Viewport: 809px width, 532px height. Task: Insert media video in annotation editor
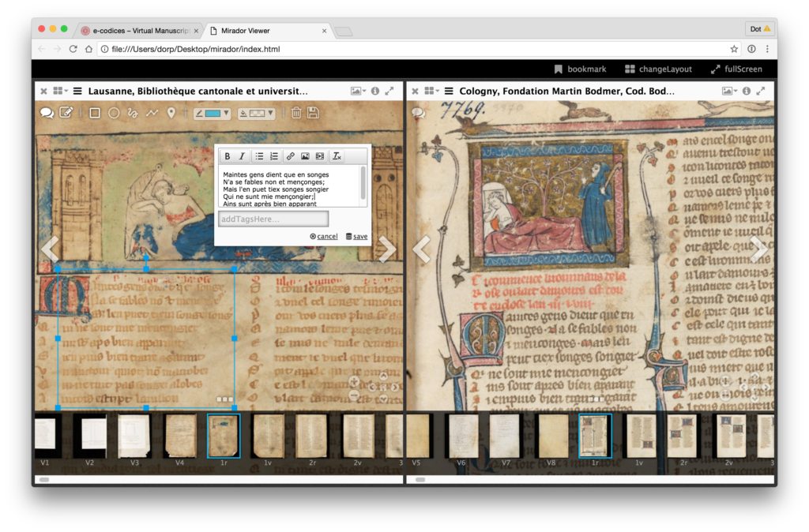pyautogui.click(x=320, y=156)
